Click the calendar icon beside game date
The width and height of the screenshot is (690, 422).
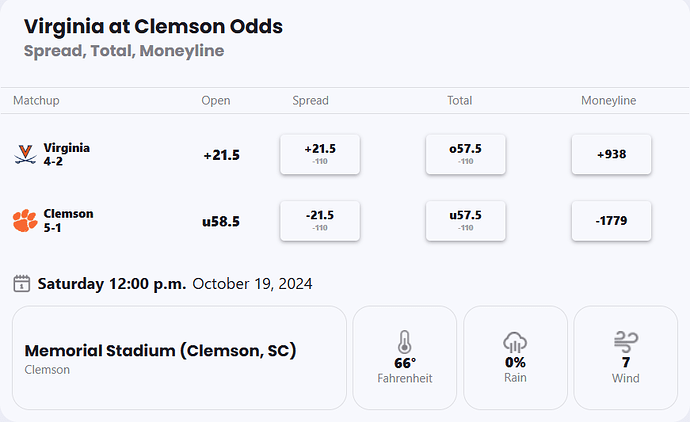click(21, 284)
